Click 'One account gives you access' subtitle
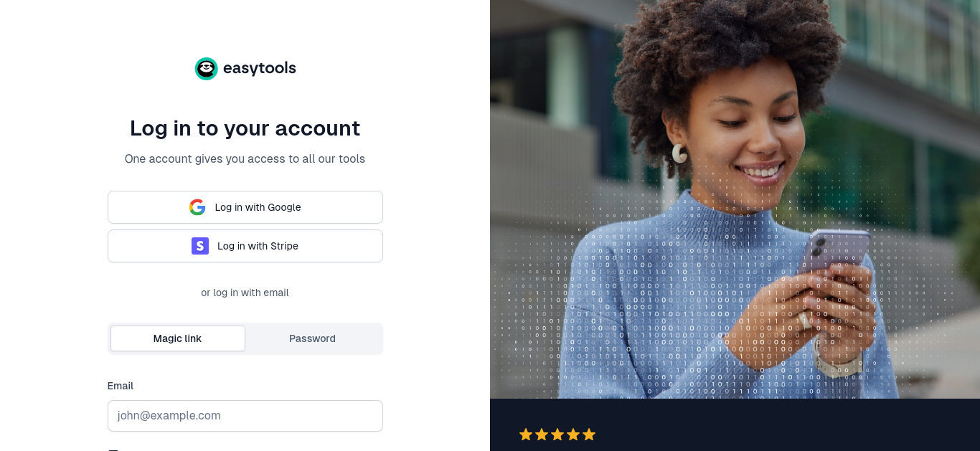The image size is (980, 451). [x=245, y=158]
